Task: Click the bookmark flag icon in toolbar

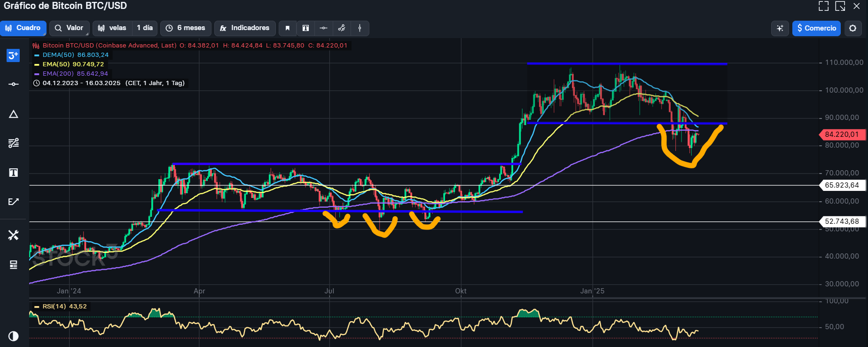Action: (288, 28)
